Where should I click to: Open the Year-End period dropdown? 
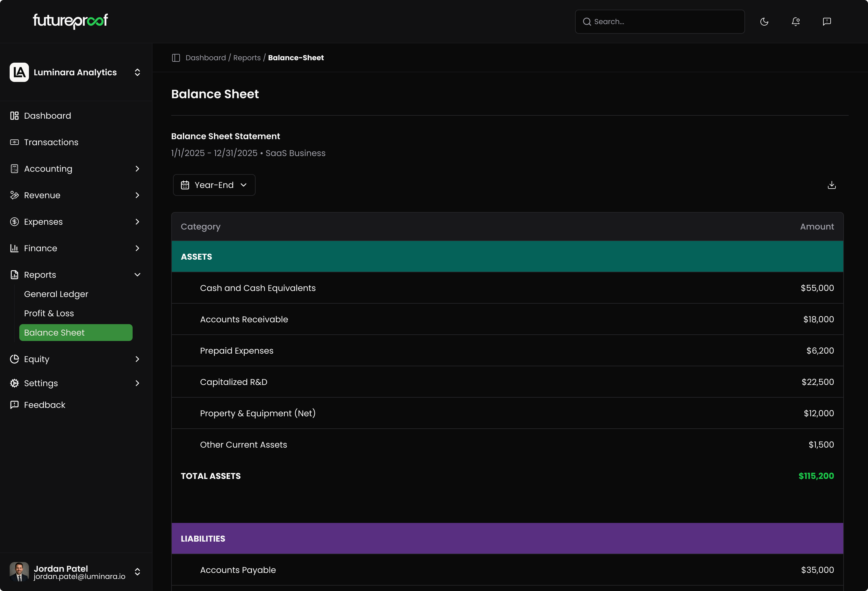click(214, 185)
